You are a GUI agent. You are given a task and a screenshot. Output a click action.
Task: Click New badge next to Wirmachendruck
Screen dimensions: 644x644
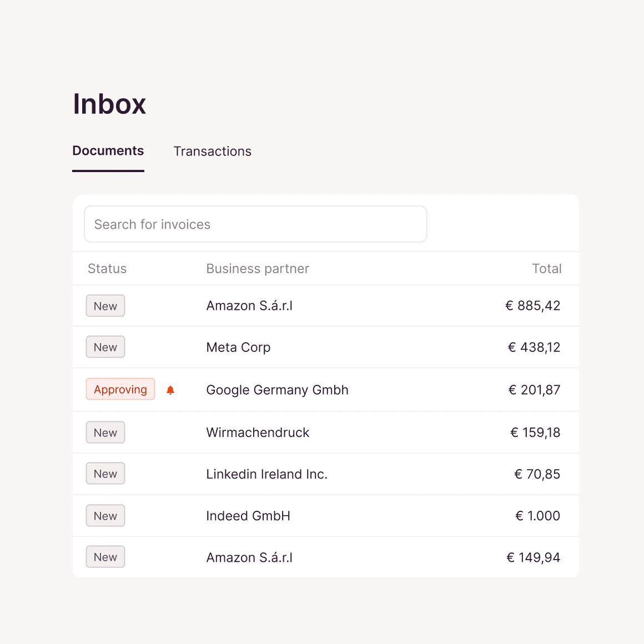coord(105,433)
